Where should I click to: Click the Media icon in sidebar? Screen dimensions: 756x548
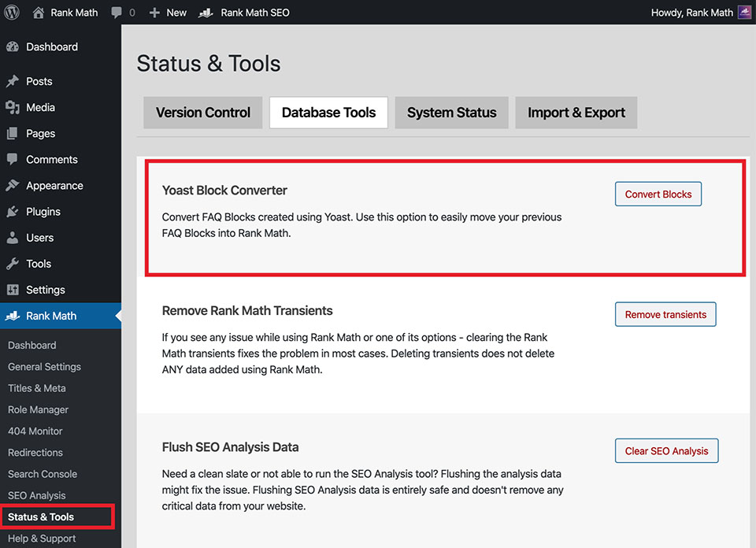pyautogui.click(x=13, y=107)
